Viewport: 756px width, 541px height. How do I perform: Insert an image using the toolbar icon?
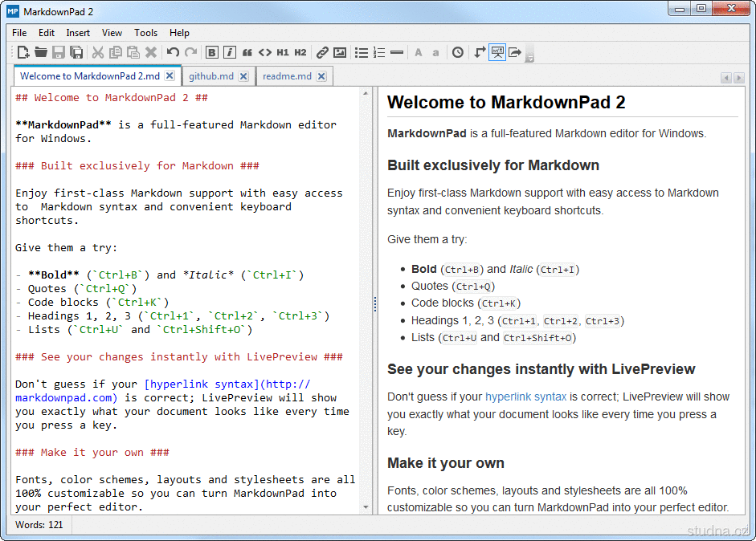pos(340,52)
